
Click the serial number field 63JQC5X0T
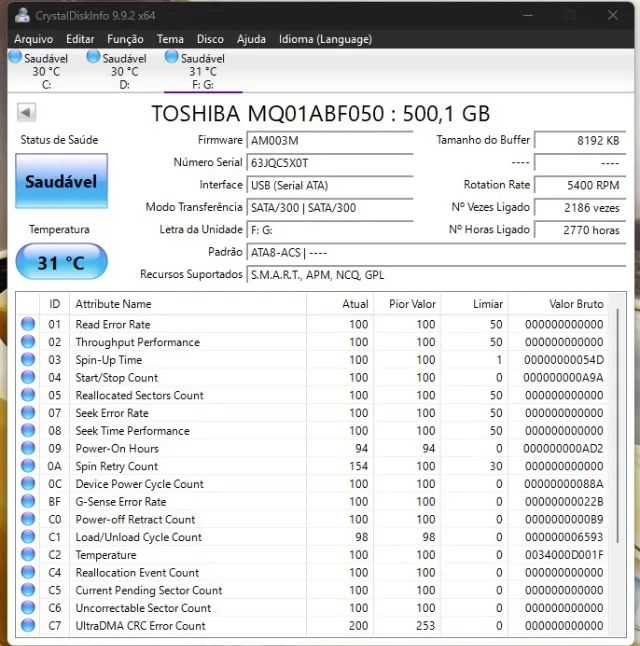[330, 163]
